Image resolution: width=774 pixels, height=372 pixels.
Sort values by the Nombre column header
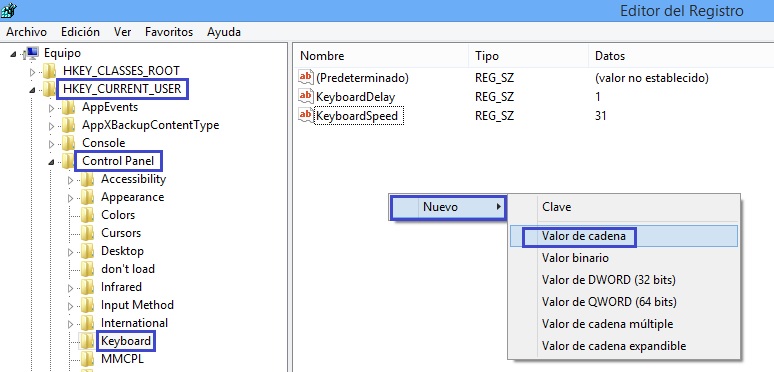382,56
